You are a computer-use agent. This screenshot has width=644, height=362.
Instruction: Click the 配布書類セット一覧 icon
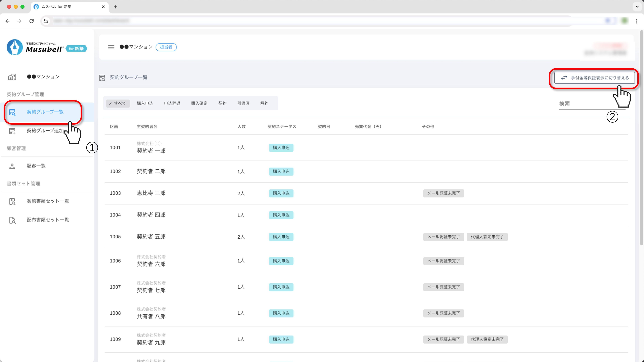point(12,220)
